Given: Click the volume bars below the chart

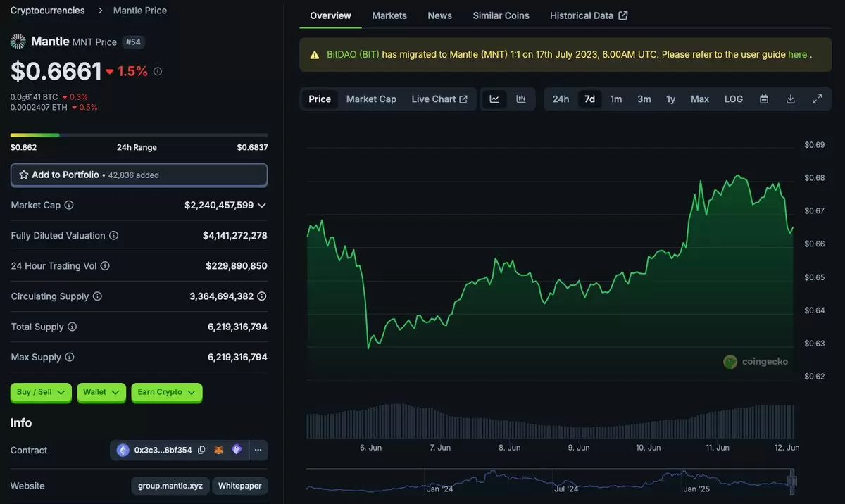Looking at the screenshot, I should coord(551,421).
